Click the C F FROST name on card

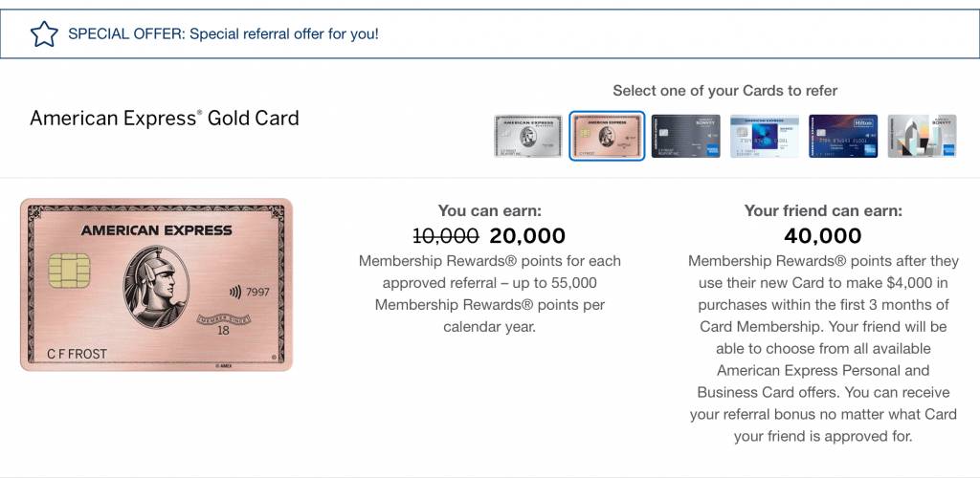point(77,355)
